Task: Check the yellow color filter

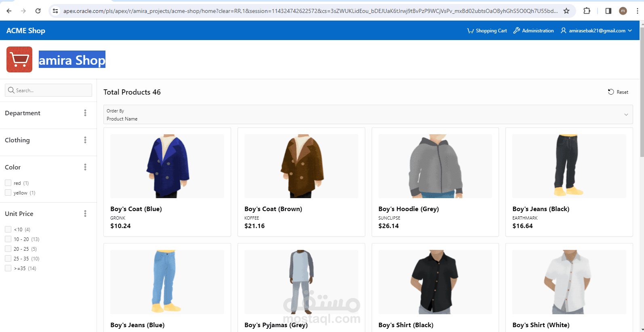Action: pyautogui.click(x=8, y=192)
